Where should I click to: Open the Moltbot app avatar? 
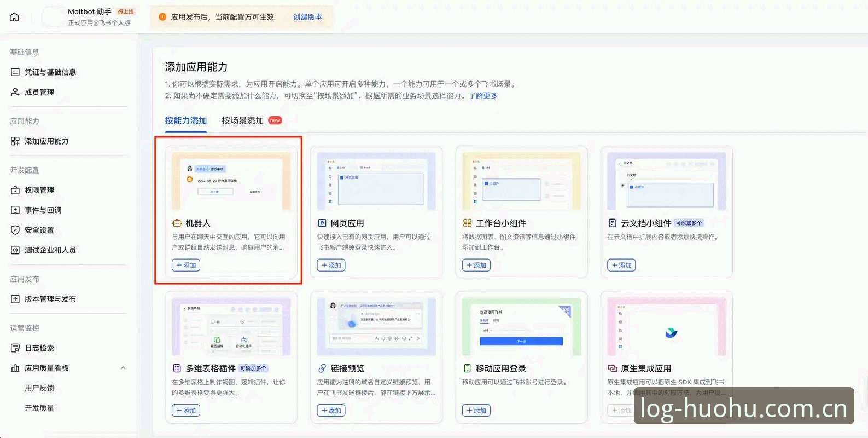(54, 17)
